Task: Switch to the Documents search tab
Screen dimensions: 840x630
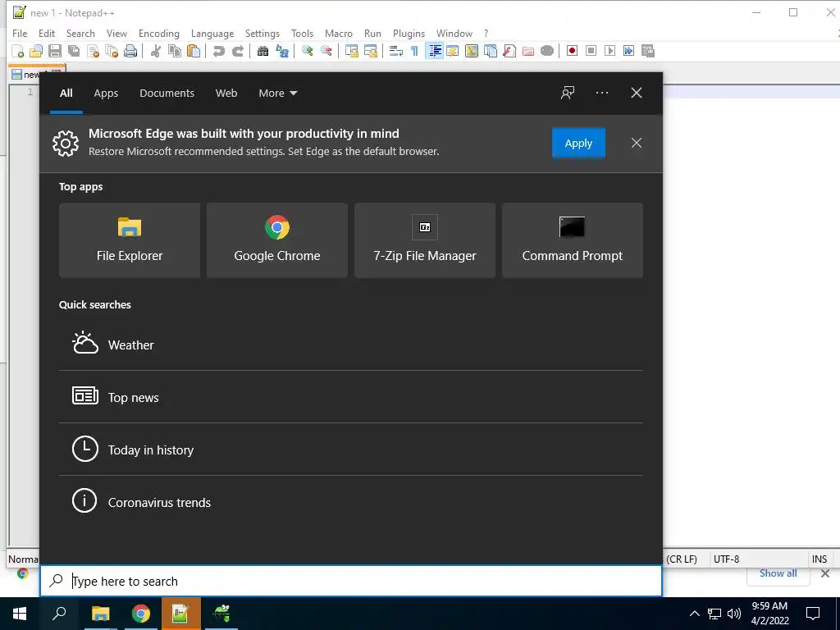Action: click(167, 94)
